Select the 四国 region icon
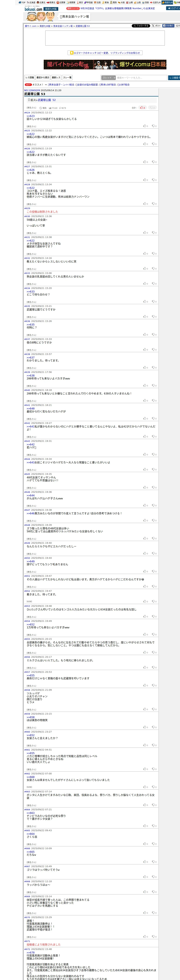Viewport: 180px width, 980px height. pyautogui.click(x=145, y=2)
